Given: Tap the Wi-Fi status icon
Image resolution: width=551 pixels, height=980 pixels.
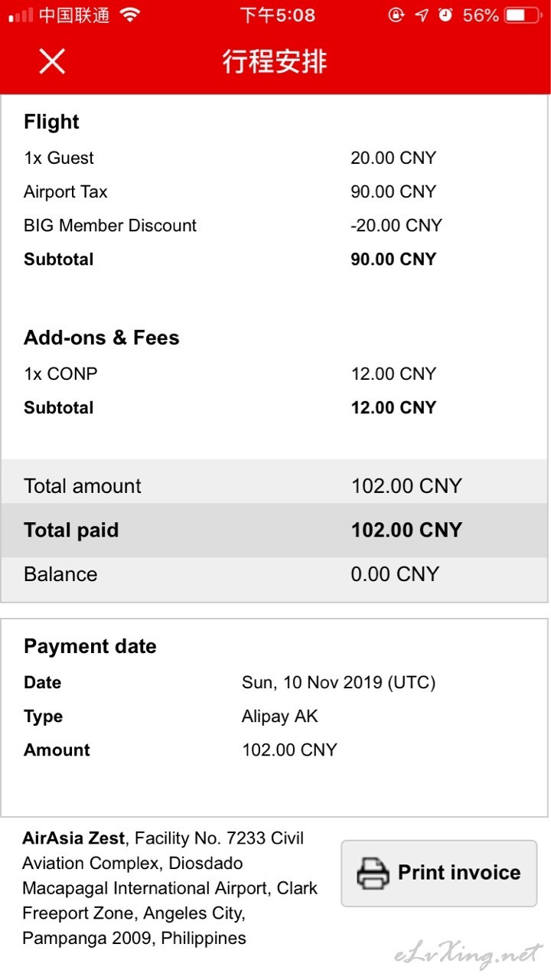Looking at the screenshot, I should click(130, 15).
